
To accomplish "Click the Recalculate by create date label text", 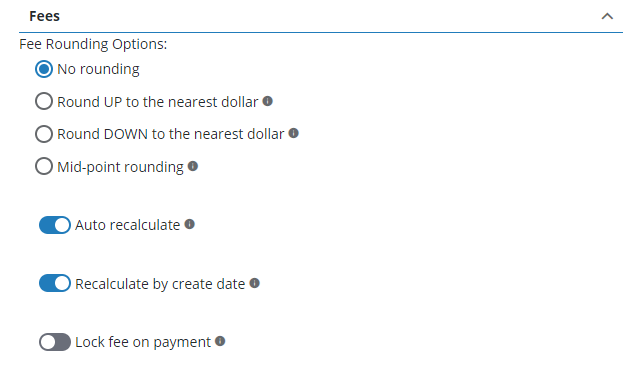I will click(160, 284).
